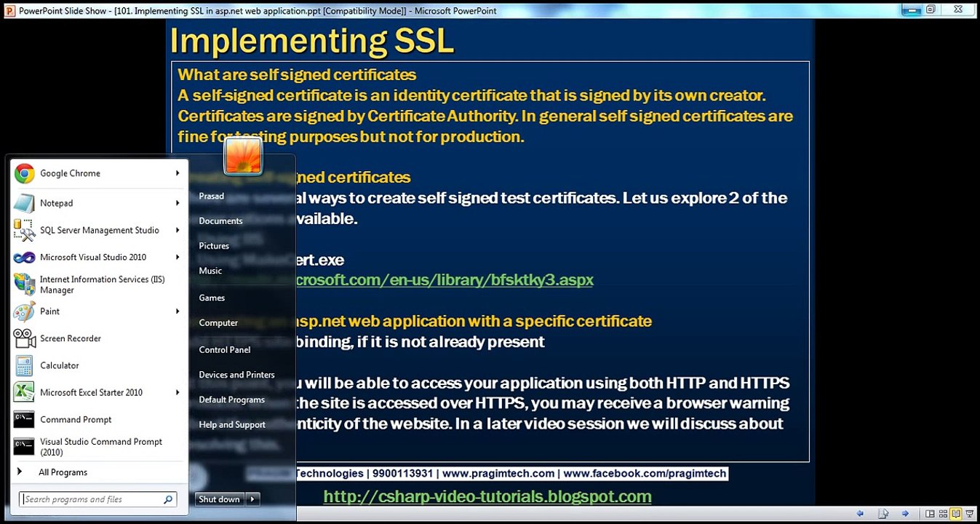Open Help and Support
This screenshot has height=524, width=980.
point(232,424)
